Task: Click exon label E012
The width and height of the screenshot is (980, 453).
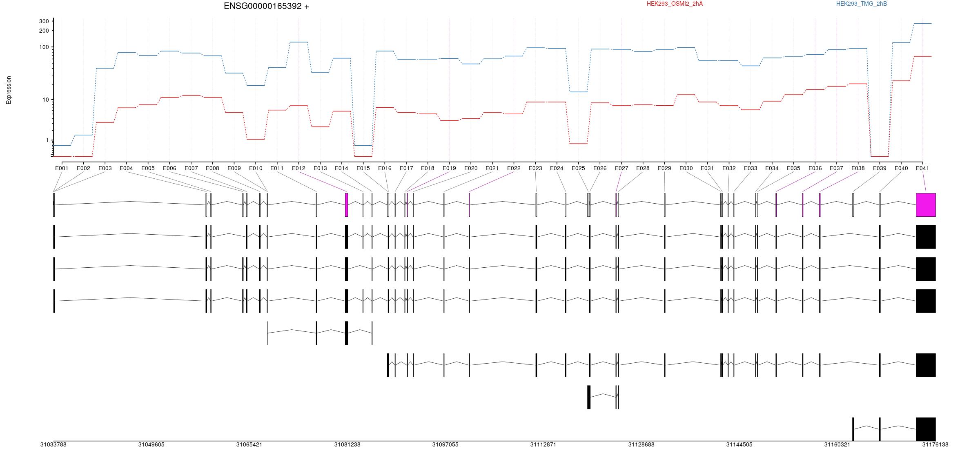Action: (x=298, y=168)
